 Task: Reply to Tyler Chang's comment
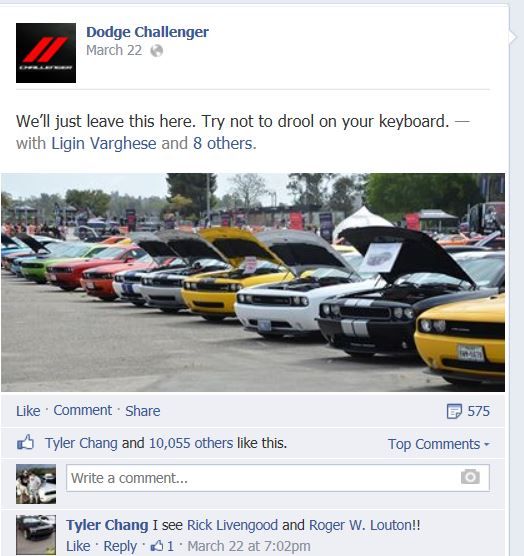pos(120,546)
